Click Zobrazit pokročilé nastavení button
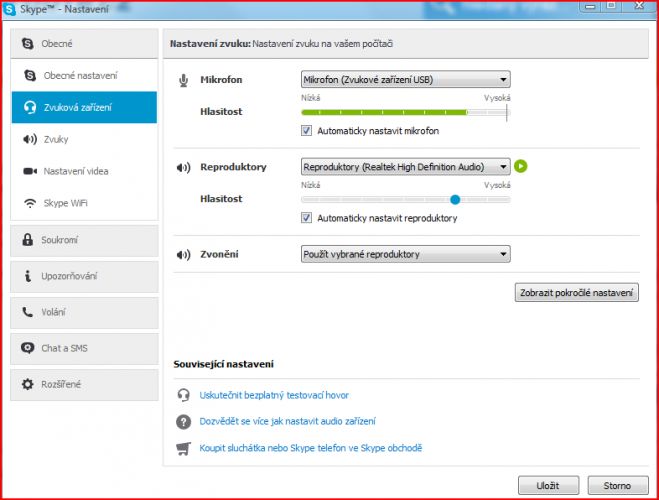 click(577, 292)
